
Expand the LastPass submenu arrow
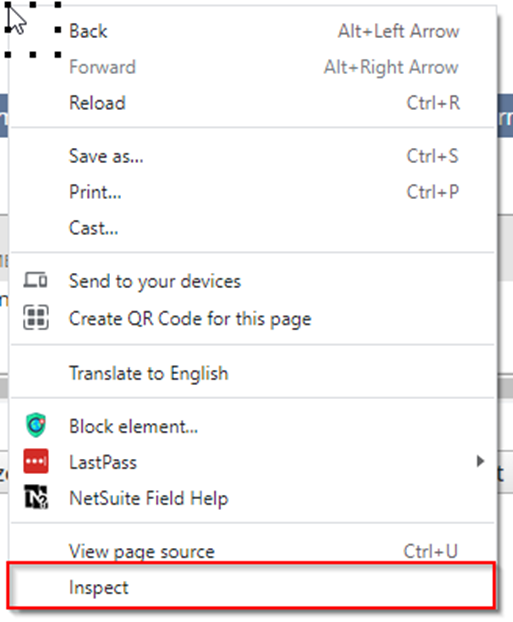pyautogui.click(x=480, y=461)
